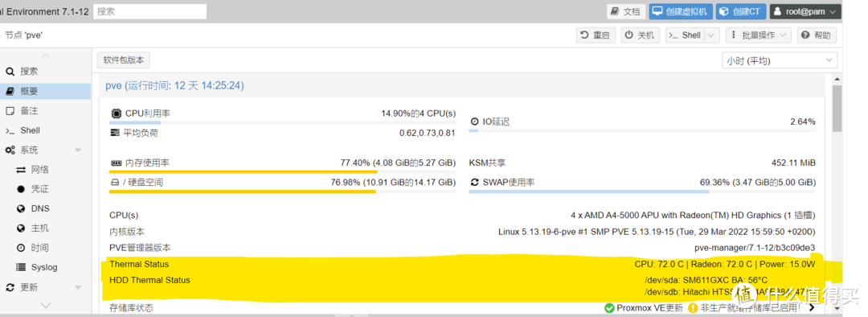Click the pve 运行时间 panel title

pos(175,86)
